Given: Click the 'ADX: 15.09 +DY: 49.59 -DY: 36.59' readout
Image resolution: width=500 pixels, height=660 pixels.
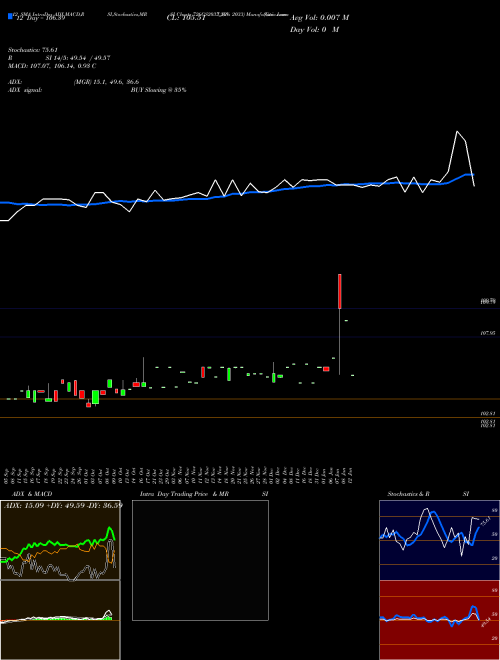Looking at the screenshot, I should (x=63, y=505).
